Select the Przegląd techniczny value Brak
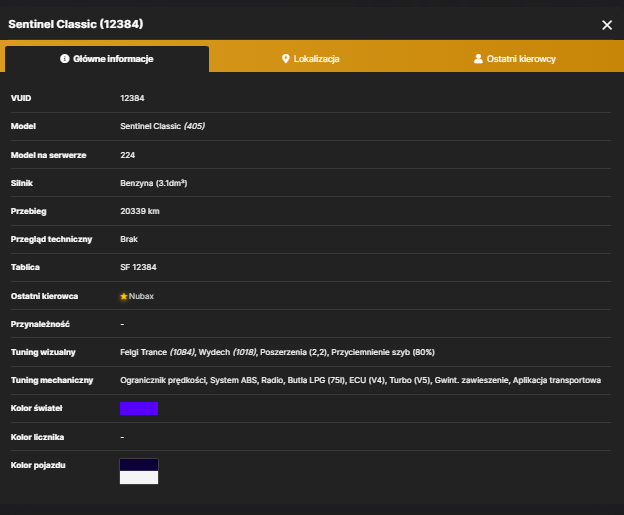This screenshot has width=624, height=515. click(x=129, y=239)
